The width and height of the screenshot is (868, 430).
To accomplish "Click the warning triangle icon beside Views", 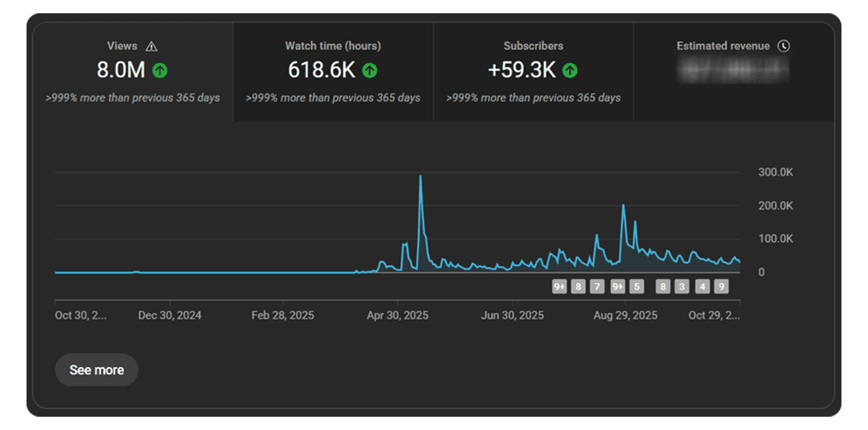I will tap(151, 47).
